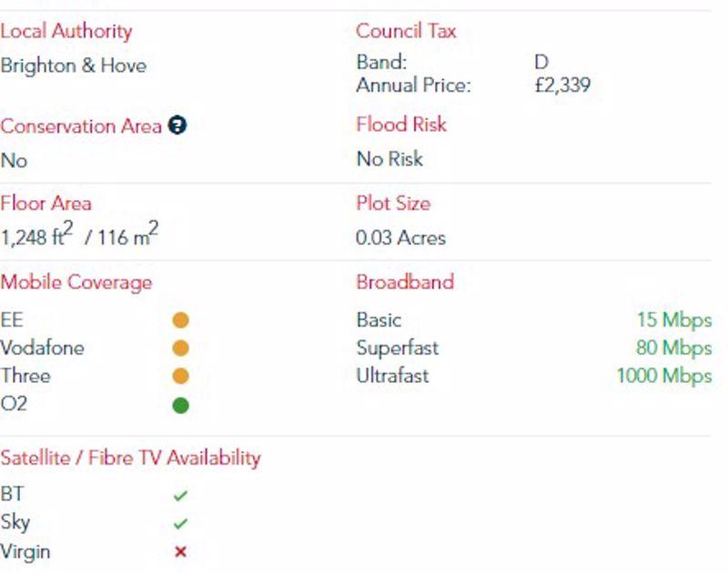Image resolution: width=728 pixels, height=573 pixels.
Task: Click the Brighton & Hove text
Action: (74, 65)
